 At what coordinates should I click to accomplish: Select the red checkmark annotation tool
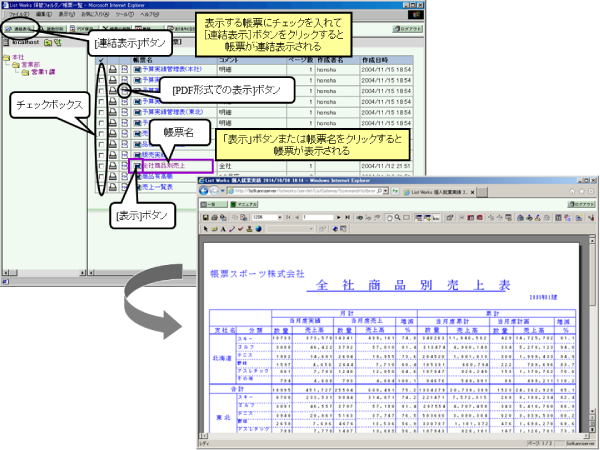pos(241,229)
